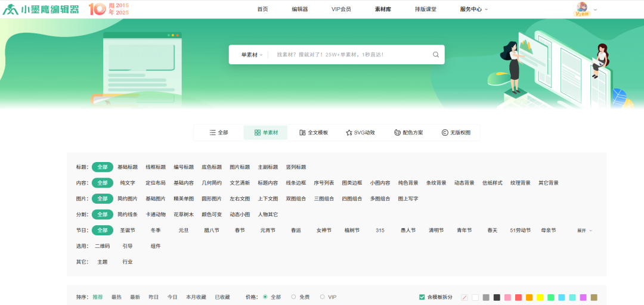Pick the 人物其它 divider filter
The width and height of the screenshot is (644, 305).
click(268, 214)
